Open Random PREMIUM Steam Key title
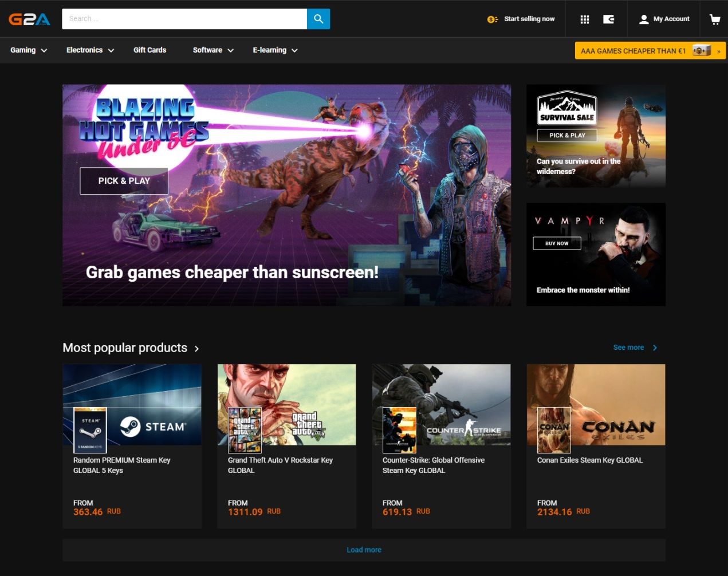This screenshot has width=728, height=576. (121, 465)
